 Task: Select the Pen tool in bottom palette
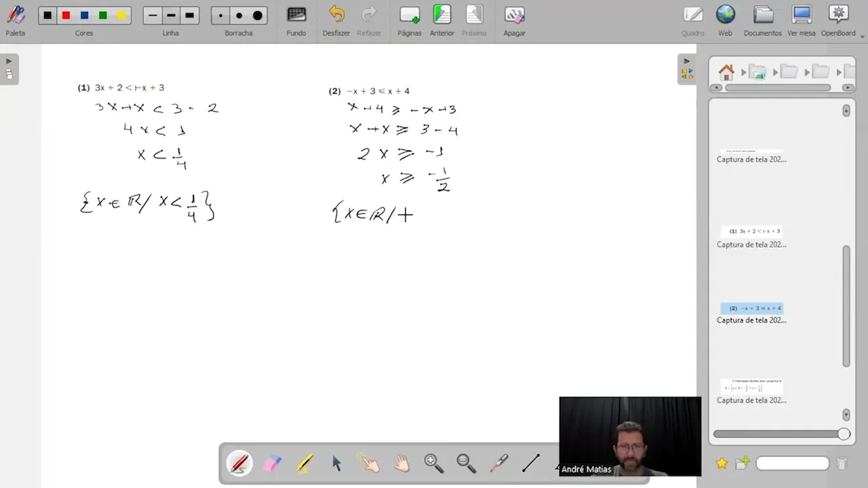239,464
